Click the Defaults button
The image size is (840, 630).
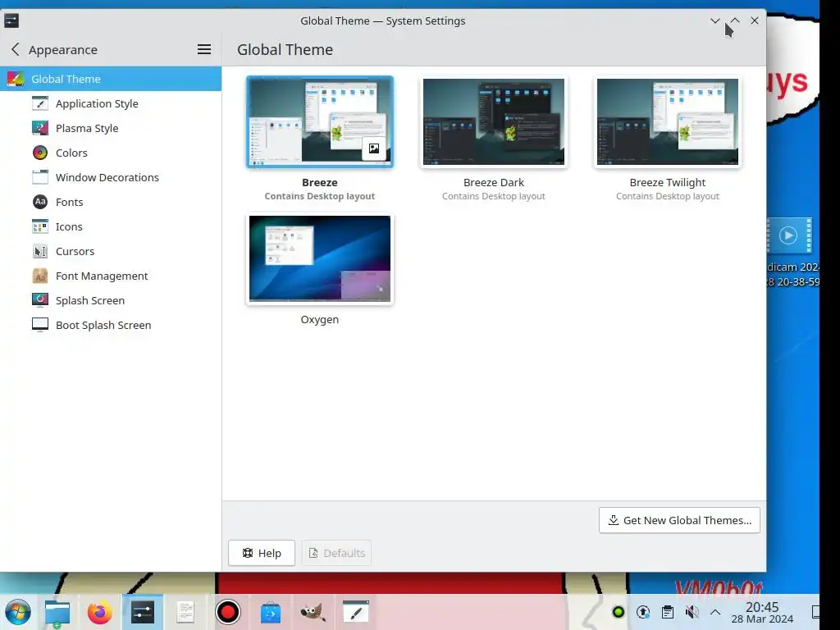click(336, 553)
